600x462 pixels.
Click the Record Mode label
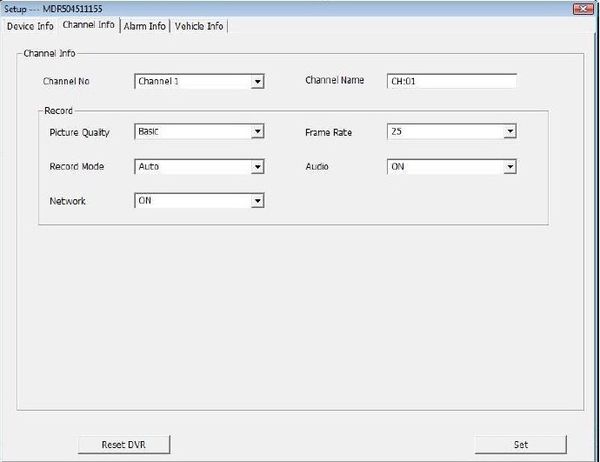[x=76, y=167]
